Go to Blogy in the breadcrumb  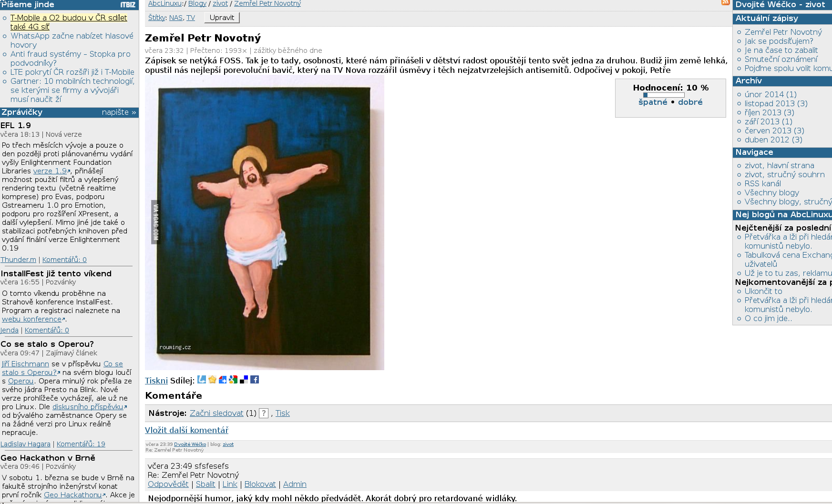[197, 3]
